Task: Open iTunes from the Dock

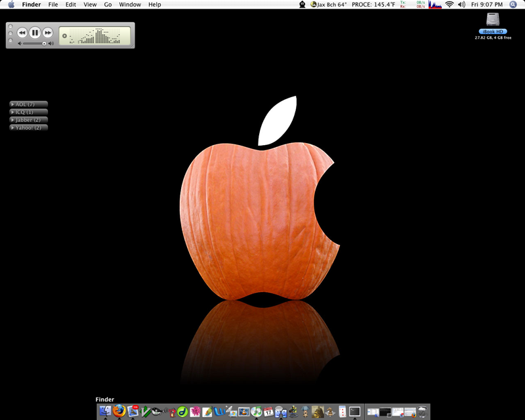Action: pos(256,411)
